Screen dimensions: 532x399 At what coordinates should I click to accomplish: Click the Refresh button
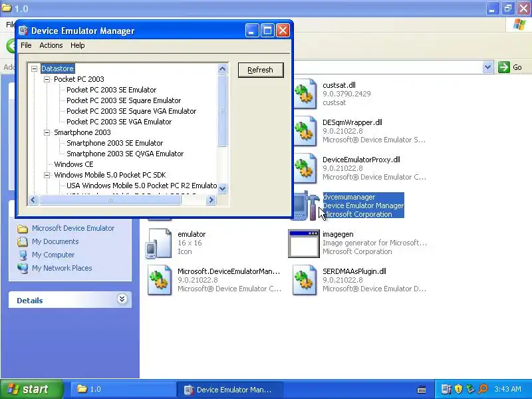(x=261, y=70)
